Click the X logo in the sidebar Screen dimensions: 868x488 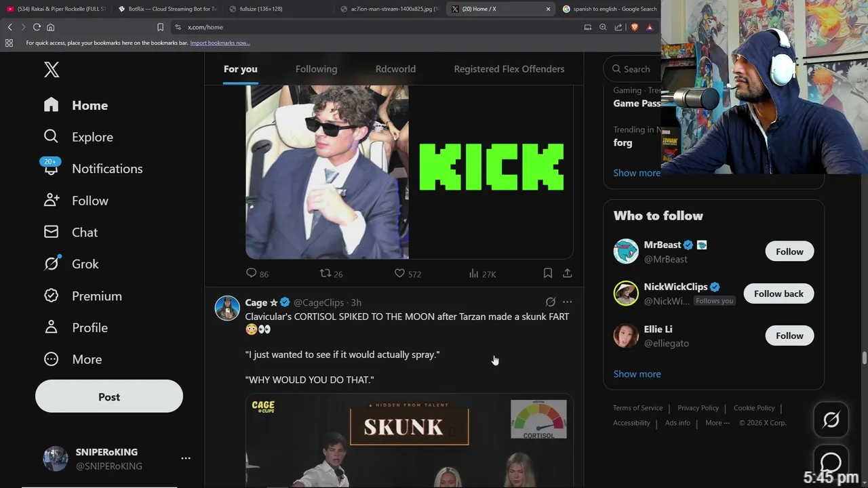tap(52, 69)
